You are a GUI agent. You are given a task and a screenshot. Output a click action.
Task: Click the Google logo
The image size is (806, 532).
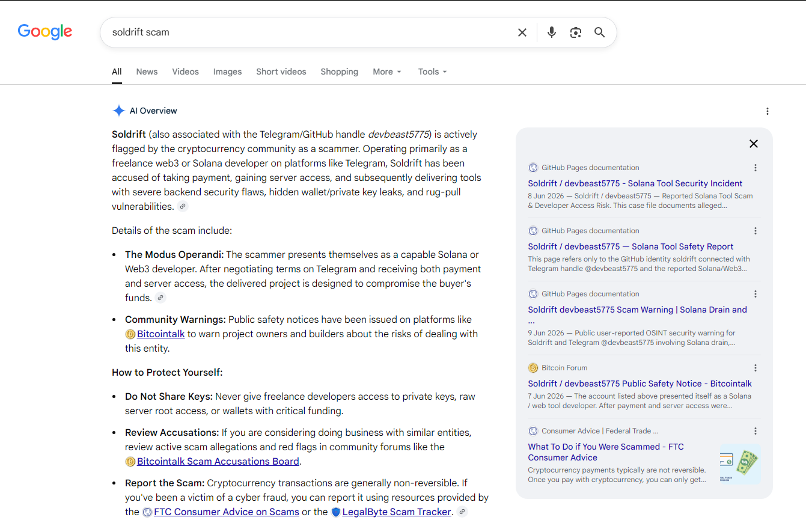point(45,32)
